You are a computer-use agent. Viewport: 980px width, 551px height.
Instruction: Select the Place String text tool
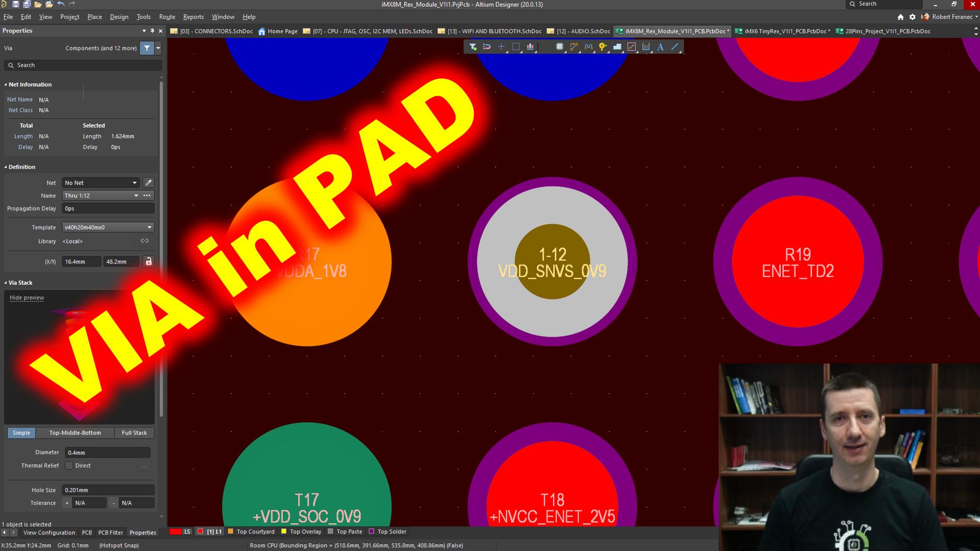click(x=660, y=47)
